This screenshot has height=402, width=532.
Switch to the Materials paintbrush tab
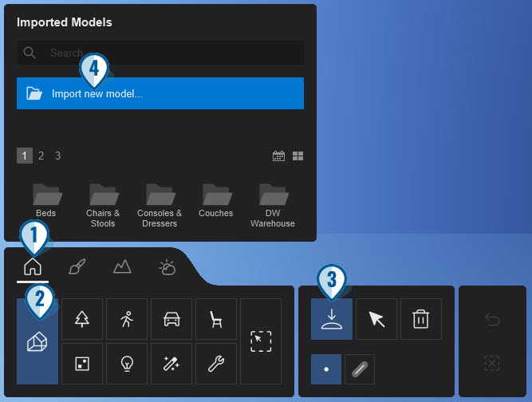[x=77, y=267]
